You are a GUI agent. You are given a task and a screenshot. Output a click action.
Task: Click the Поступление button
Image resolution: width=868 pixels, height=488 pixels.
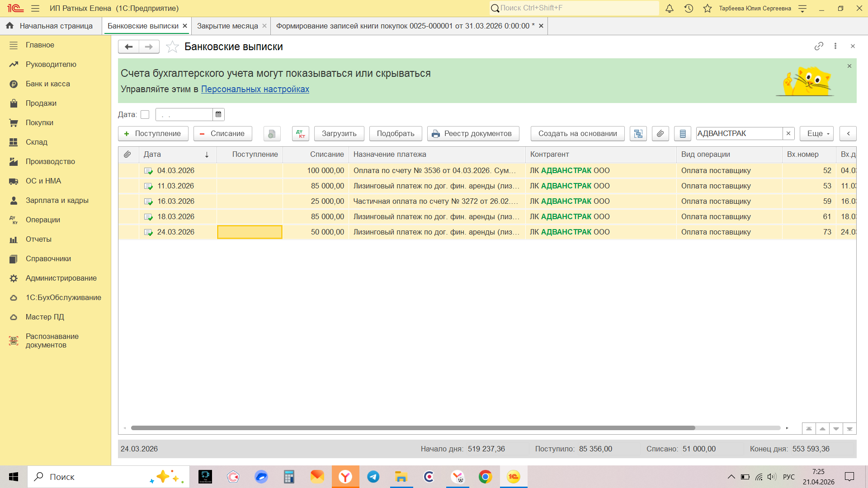[153, 133]
